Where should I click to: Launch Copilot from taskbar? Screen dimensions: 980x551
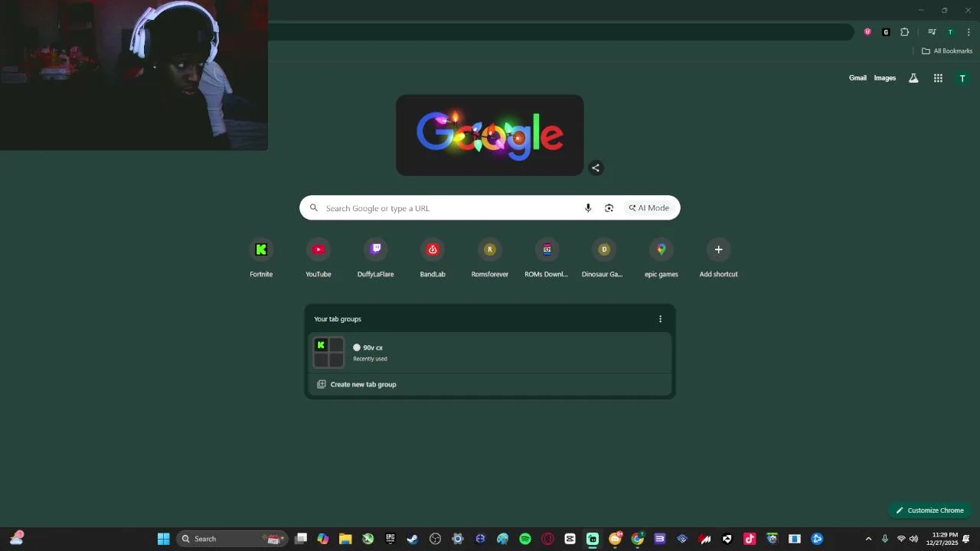(323, 539)
